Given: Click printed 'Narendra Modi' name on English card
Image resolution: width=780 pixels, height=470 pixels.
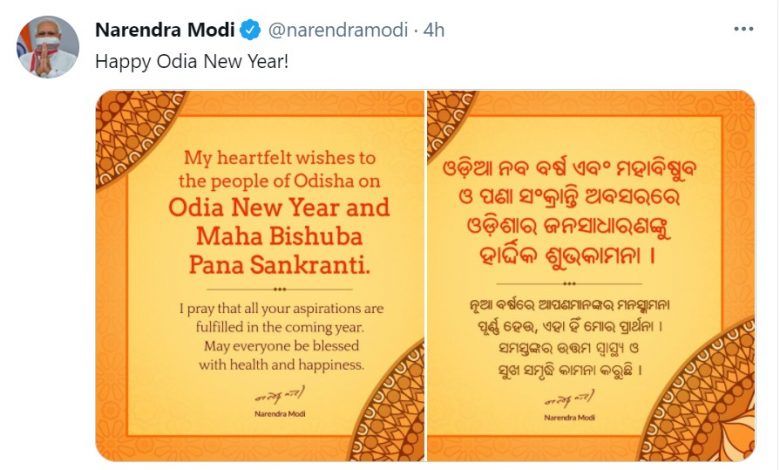Looking at the screenshot, I should click(280, 414).
